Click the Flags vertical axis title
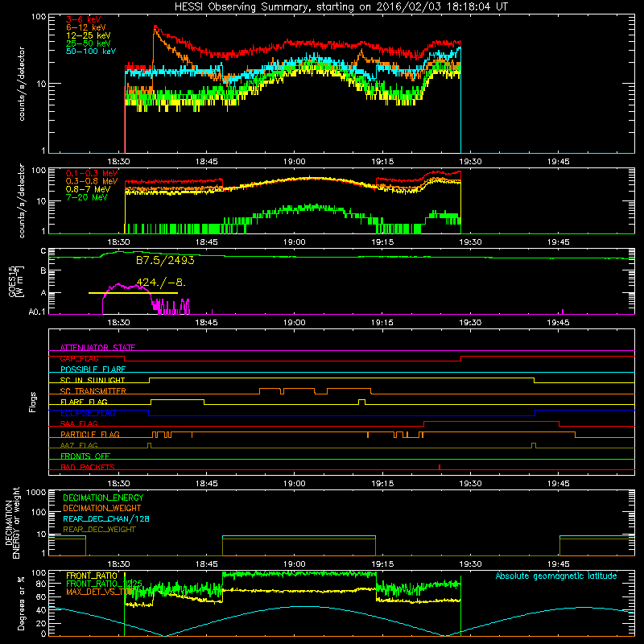 33,402
